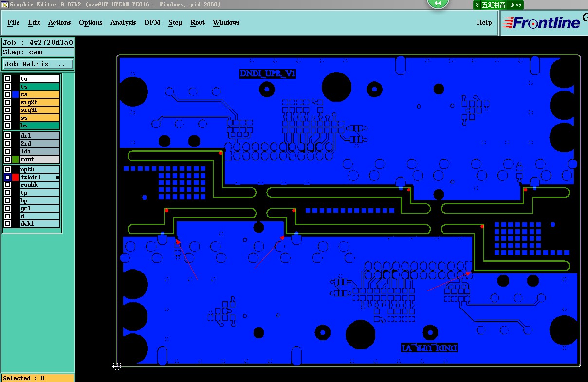Select the 'roubk' layer name
588x382 pixels.
pos(40,185)
